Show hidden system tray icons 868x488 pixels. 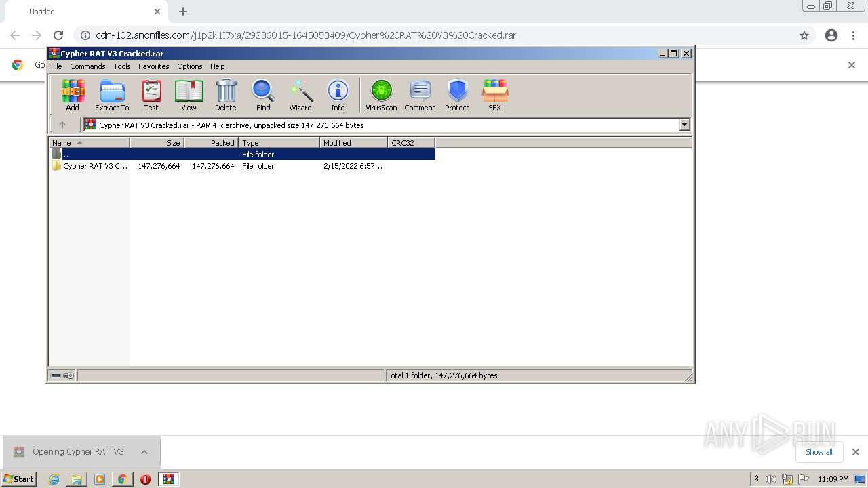[757, 479]
